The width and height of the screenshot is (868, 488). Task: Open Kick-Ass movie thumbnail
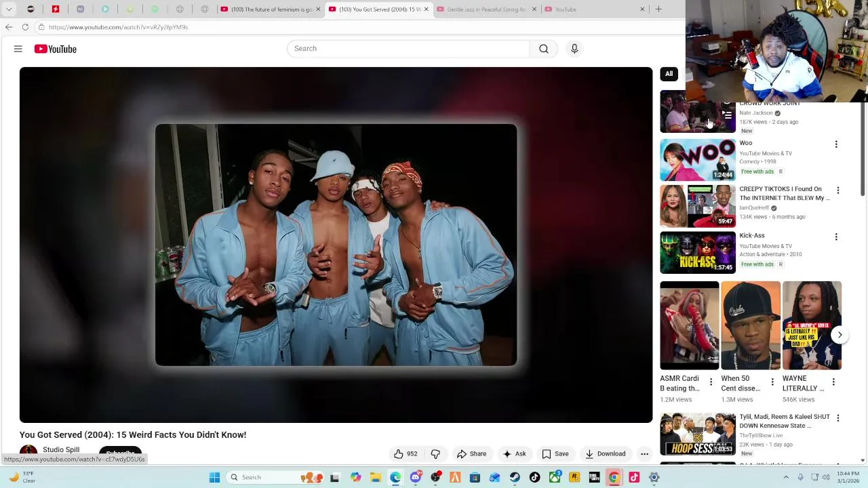[698, 252]
